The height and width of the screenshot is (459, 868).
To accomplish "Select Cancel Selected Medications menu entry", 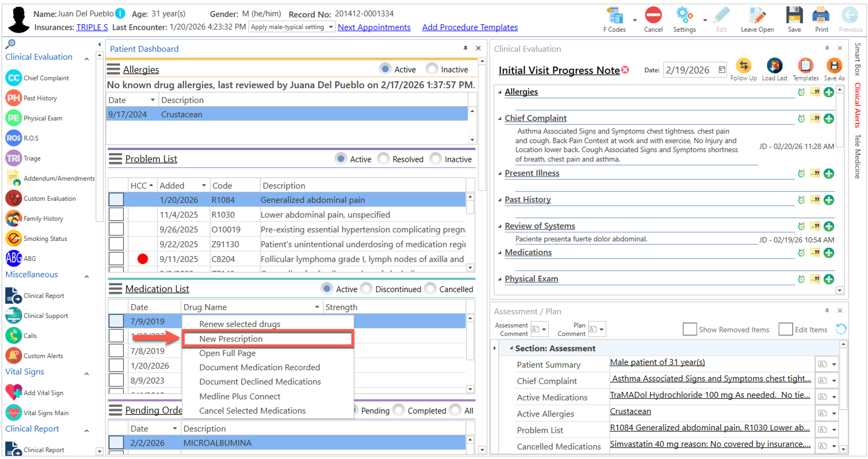I will [252, 411].
